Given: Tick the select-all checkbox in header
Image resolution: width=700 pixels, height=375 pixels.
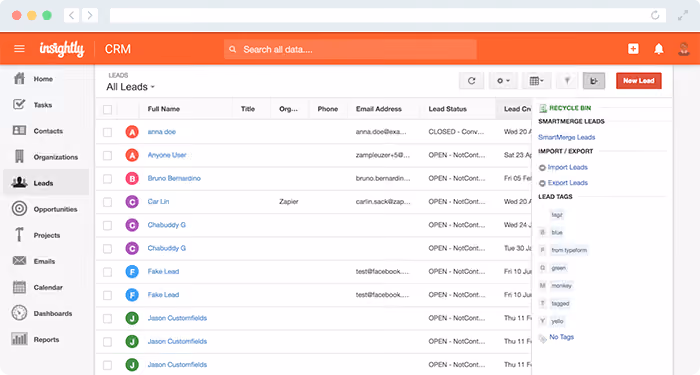Looking at the screenshot, I should 108,109.
